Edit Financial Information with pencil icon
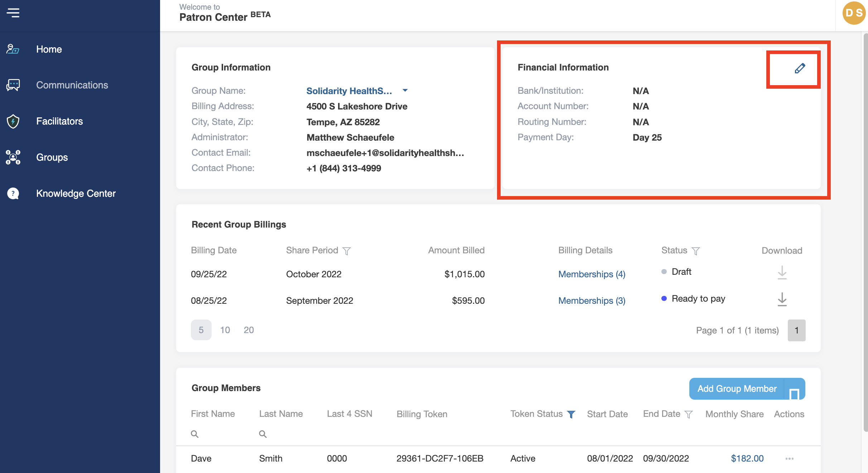Viewport: 868px width, 473px height. point(800,68)
